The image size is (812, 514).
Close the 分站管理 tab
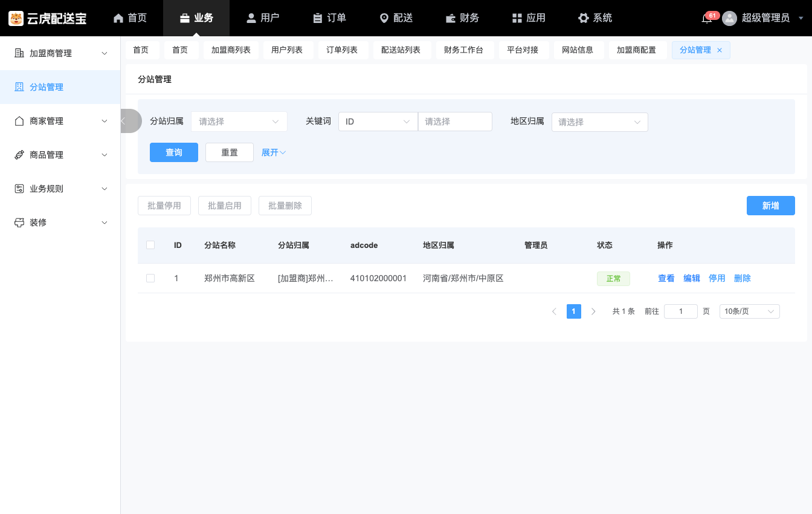pos(720,50)
